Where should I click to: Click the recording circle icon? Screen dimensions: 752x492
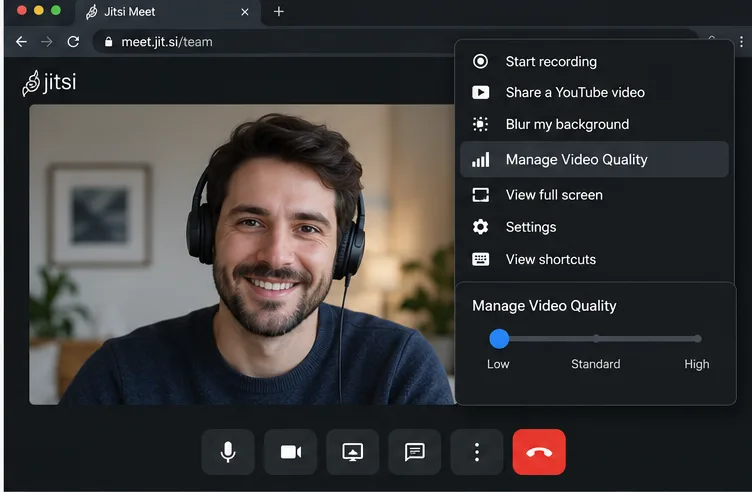tap(480, 61)
